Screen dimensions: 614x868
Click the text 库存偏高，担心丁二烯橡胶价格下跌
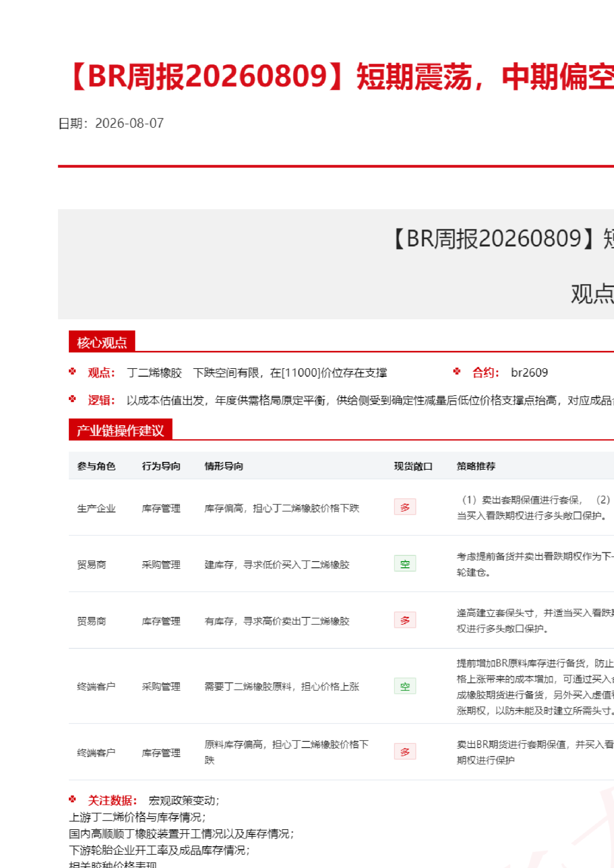(x=282, y=508)
